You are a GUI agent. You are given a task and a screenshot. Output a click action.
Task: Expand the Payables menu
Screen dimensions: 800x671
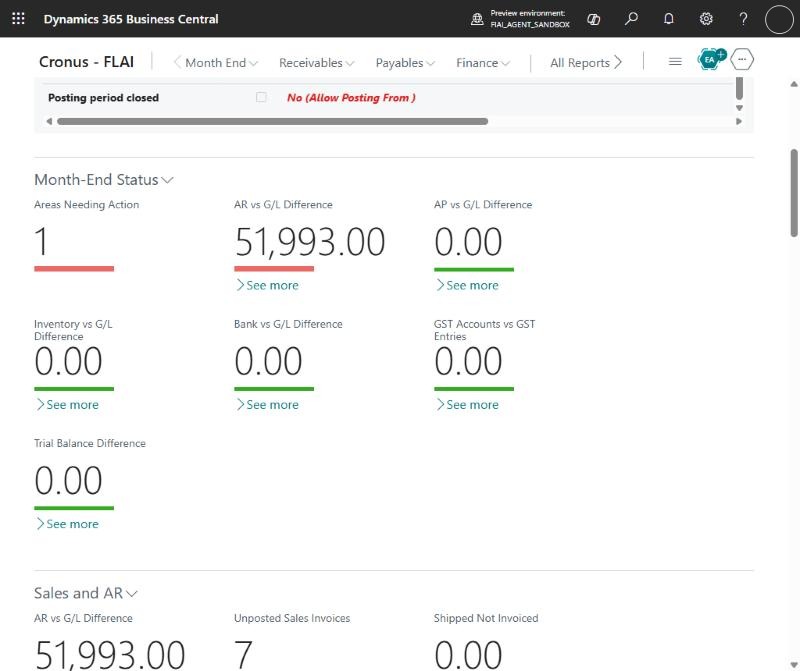(x=405, y=63)
